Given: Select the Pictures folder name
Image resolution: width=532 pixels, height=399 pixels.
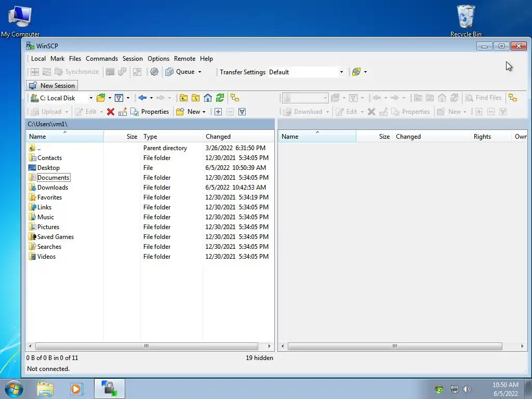Looking at the screenshot, I should pos(48,227).
